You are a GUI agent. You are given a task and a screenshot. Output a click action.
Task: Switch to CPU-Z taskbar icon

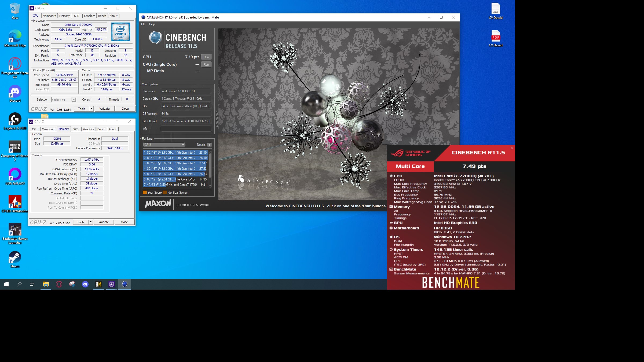(112, 284)
